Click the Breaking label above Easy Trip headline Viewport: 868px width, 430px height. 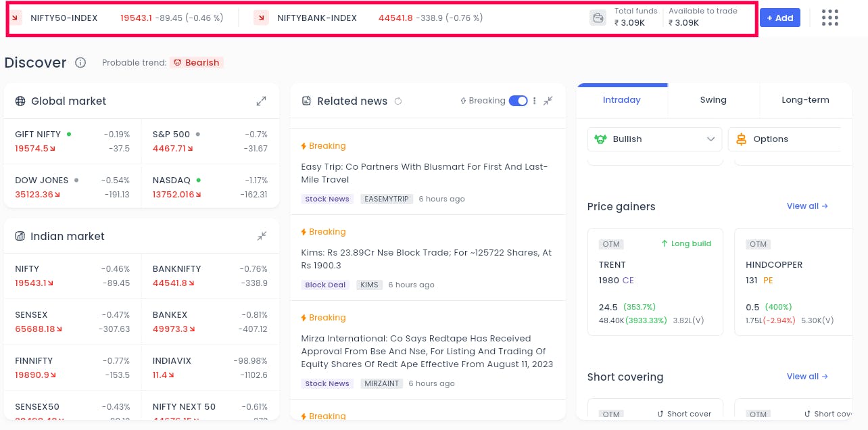[x=327, y=146]
